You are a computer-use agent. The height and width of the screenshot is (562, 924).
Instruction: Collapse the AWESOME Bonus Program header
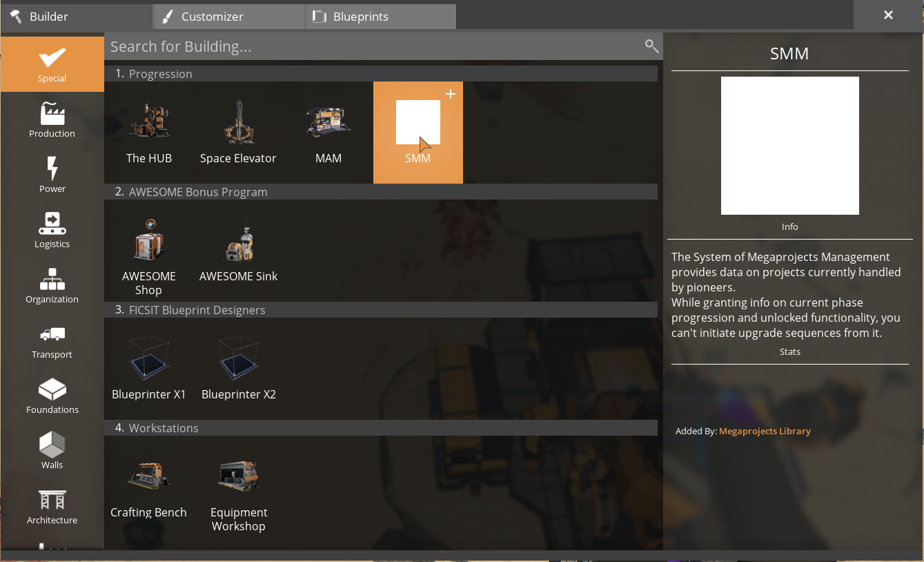(381, 192)
